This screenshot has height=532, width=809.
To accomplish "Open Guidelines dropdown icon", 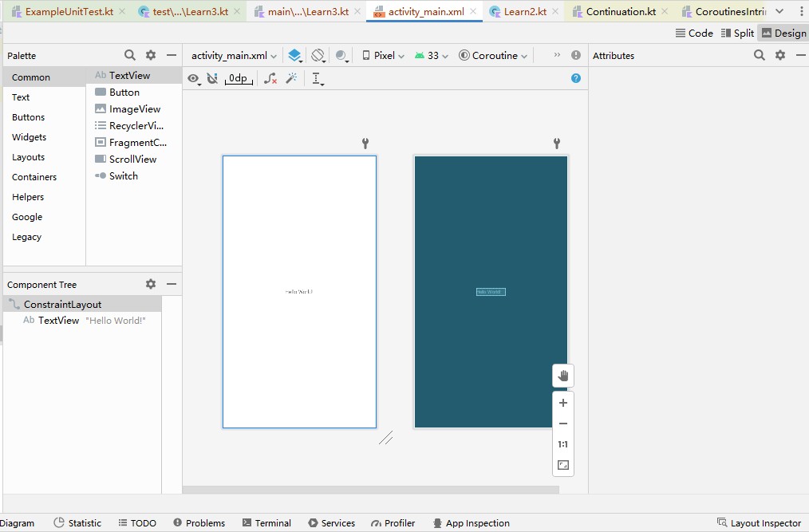I will [318, 78].
